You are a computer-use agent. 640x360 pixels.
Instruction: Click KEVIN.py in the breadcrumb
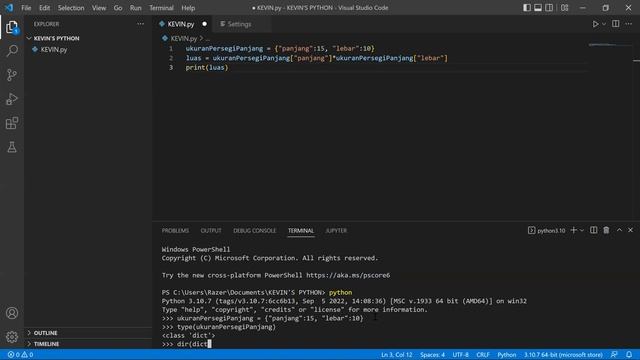click(184, 38)
